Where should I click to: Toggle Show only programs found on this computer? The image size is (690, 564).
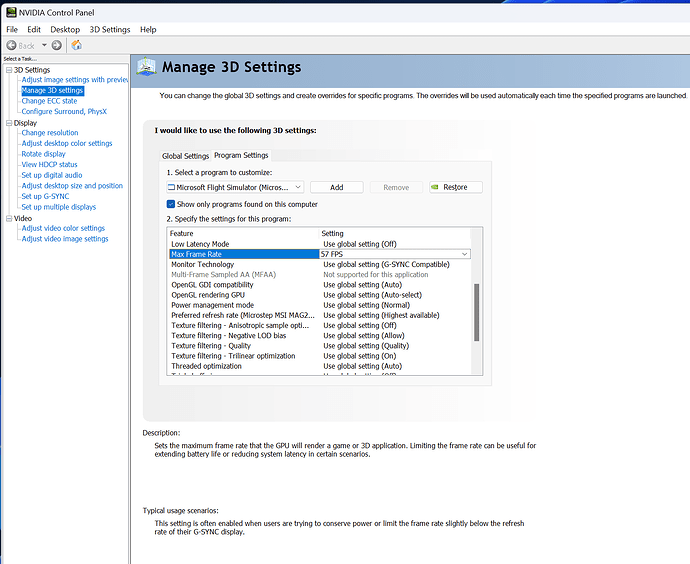point(171,204)
